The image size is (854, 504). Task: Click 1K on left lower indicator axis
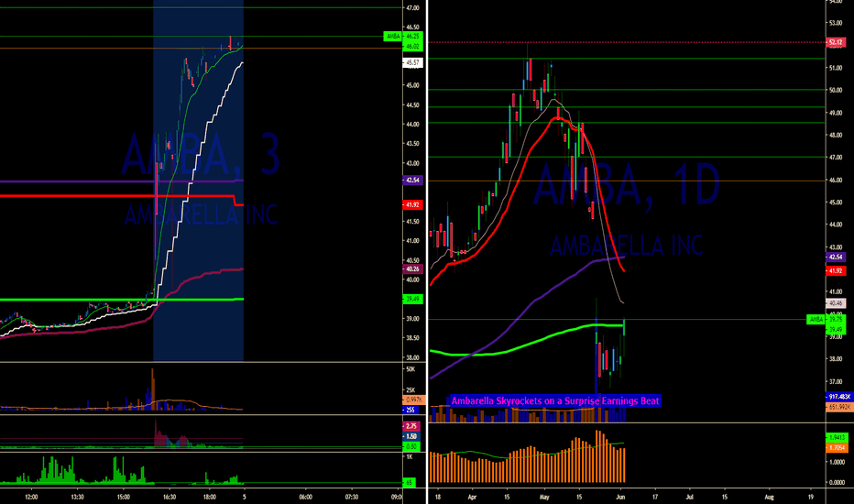click(410, 457)
